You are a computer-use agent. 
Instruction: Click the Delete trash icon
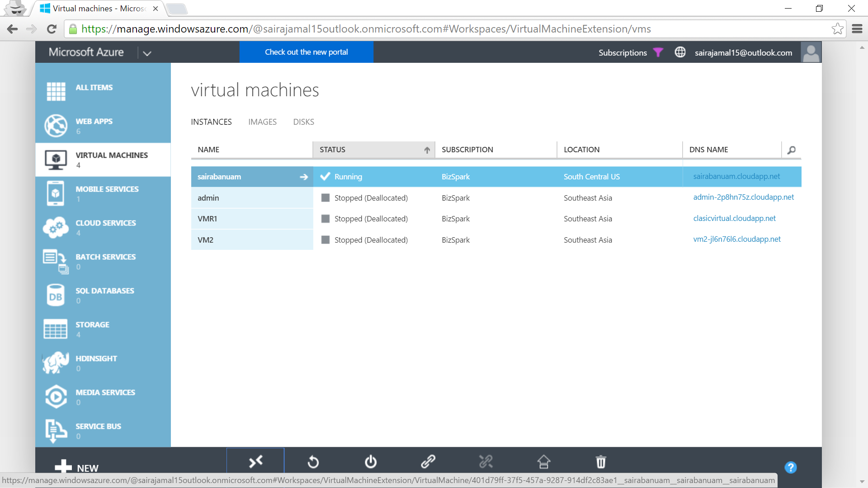601,462
